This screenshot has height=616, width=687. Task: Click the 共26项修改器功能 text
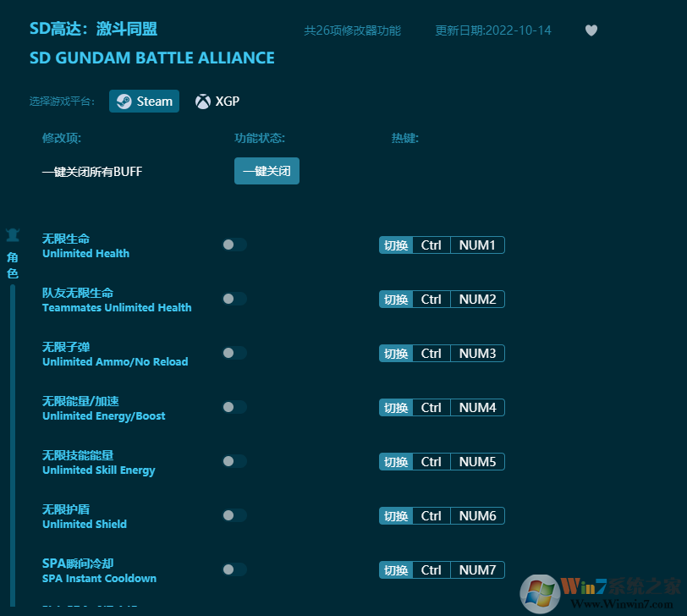click(353, 30)
